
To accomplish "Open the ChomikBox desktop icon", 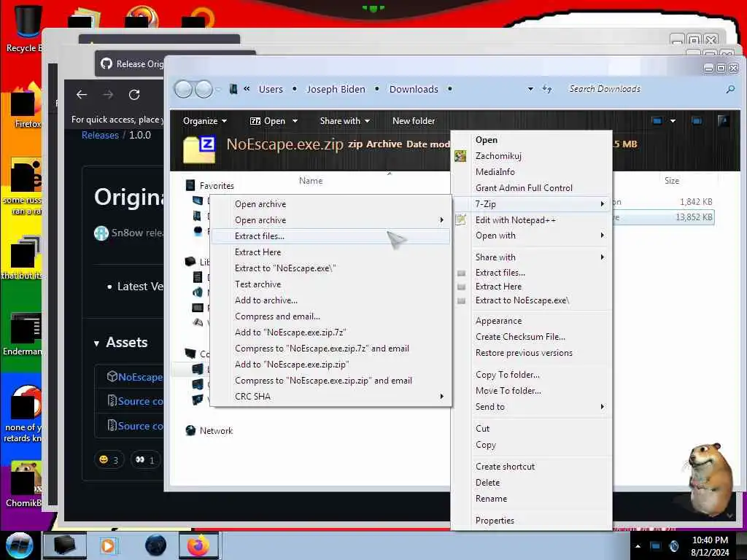I will pos(23,485).
